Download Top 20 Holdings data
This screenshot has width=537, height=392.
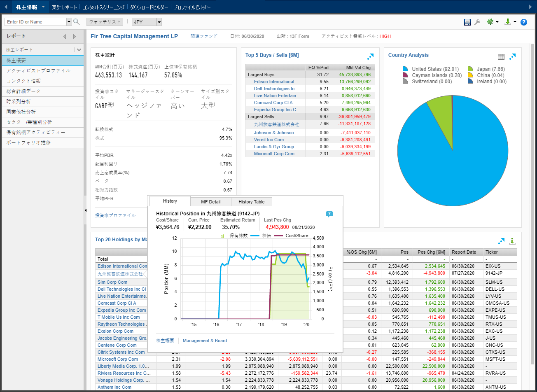(513, 241)
